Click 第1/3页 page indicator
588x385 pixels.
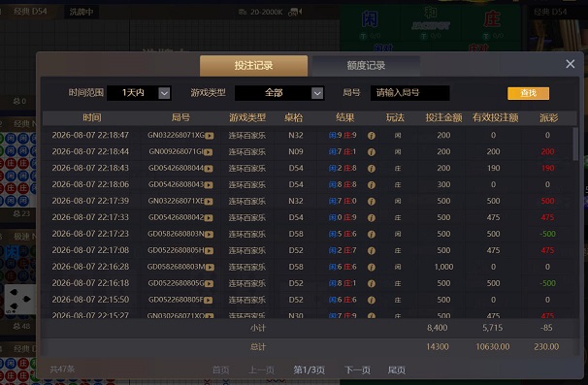coord(309,370)
